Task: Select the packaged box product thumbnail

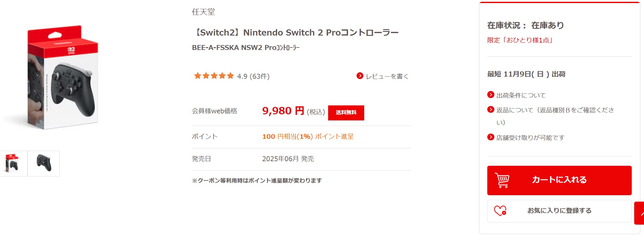Action: click(13, 163)
